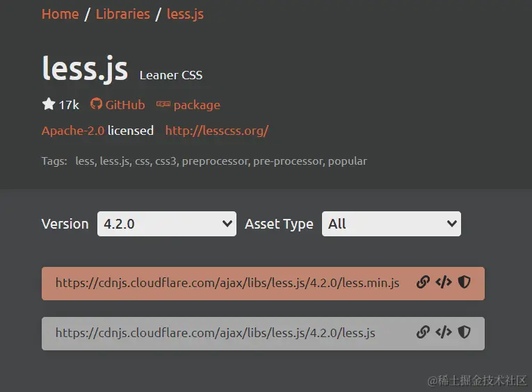Click the Version label
This screenshot has width=532, height=392.
pyautogui.click(x=65, y=224)
